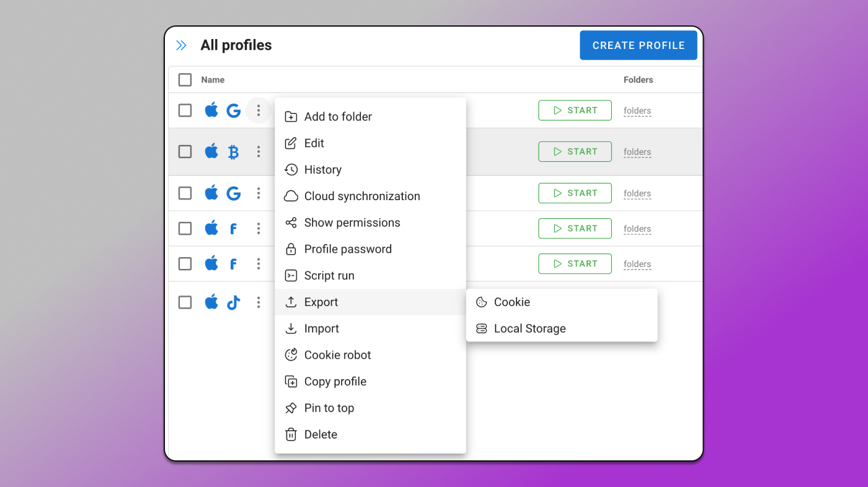The image size is (868, 487).
Task: Click the cookie icon beside Cookie export option
Action: click(x=481, y=302)
